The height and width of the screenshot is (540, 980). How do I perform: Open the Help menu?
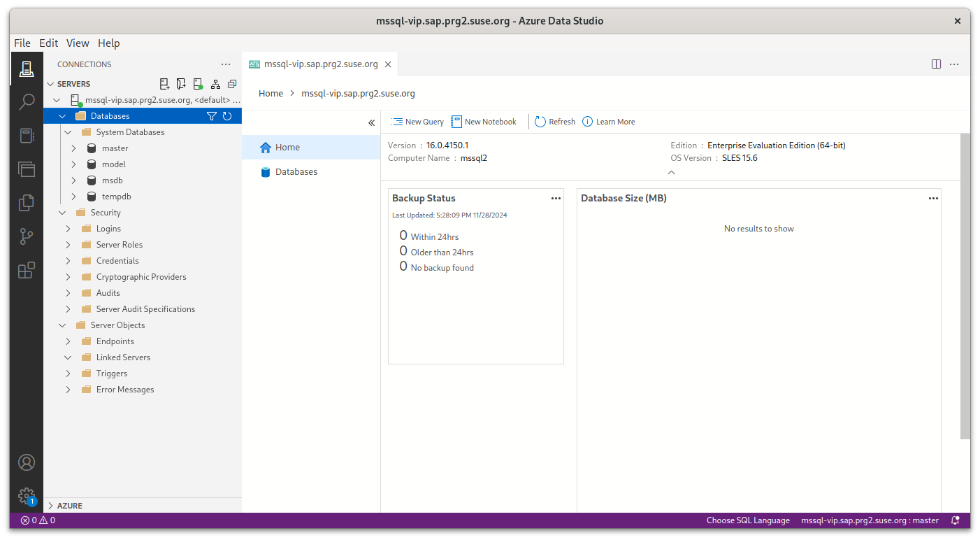tap(109, 43)
